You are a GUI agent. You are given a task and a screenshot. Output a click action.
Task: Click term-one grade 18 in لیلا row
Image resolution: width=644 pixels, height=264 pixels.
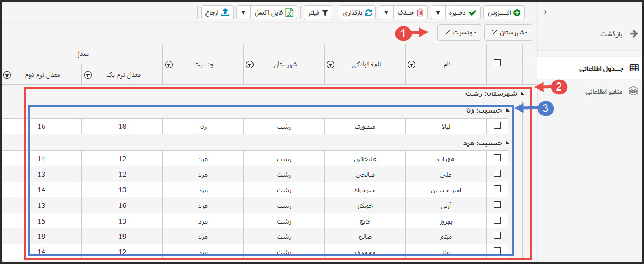[122, 126]
